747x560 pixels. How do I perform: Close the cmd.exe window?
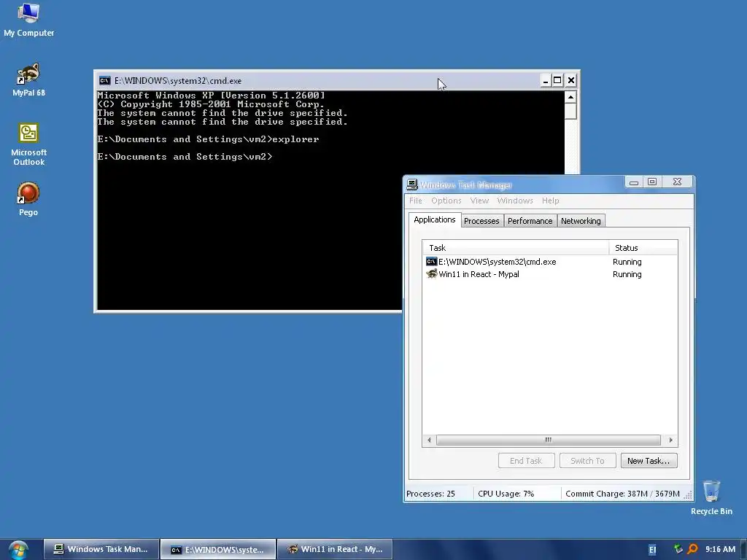571,80
